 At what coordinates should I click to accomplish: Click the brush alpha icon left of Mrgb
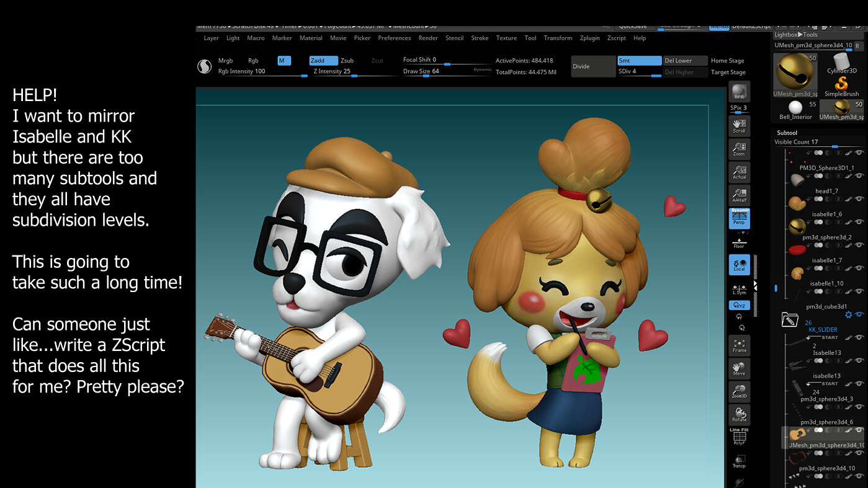204,66
